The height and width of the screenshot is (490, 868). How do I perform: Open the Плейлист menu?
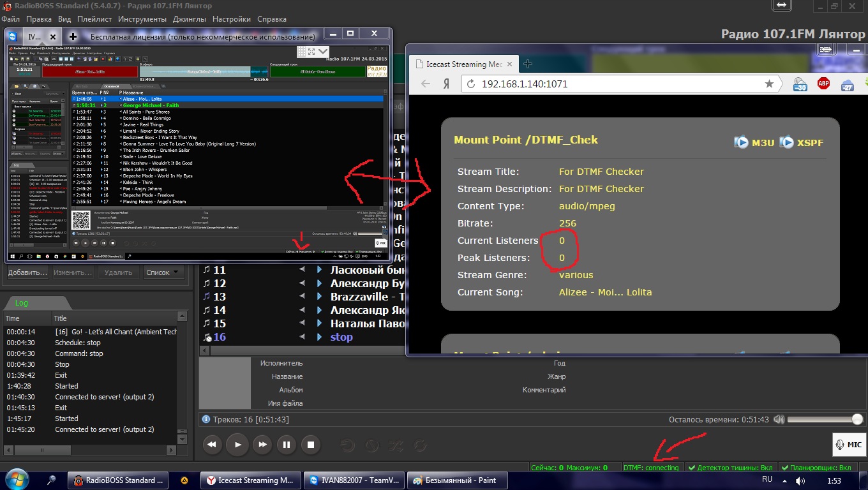tap(94, 19)
